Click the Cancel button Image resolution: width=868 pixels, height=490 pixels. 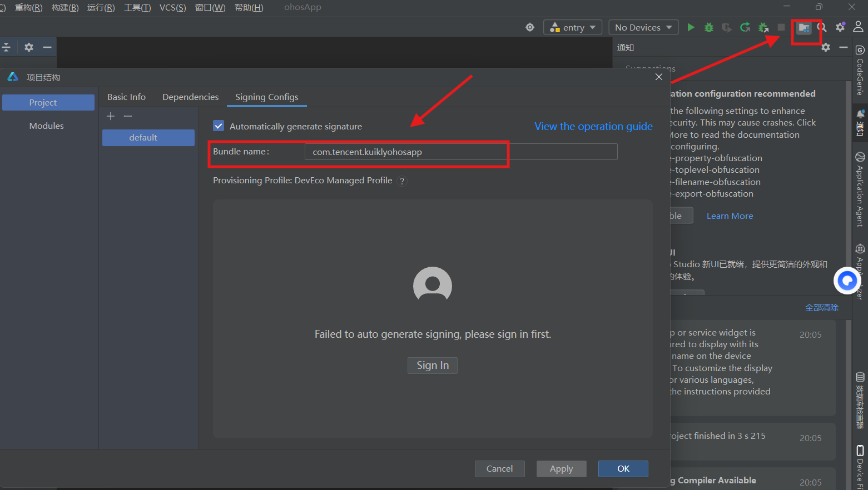[499, 468]
